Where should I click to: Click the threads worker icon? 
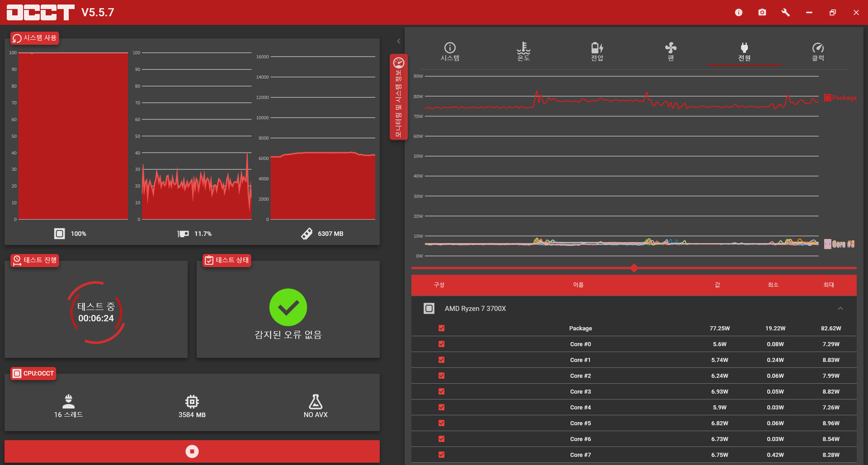68,401
